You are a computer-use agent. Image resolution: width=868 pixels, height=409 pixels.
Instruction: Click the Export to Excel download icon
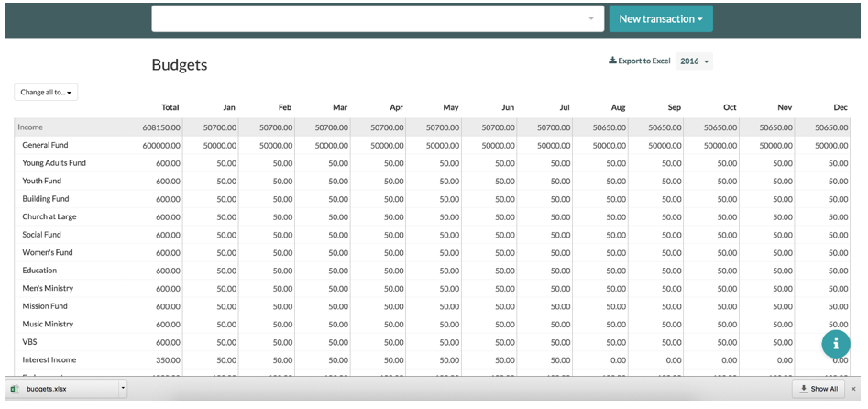click(612, 61)
